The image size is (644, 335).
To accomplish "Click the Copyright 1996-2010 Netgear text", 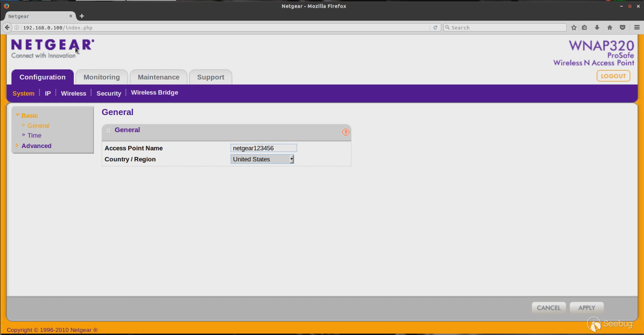I will click(x=52, y=330).
